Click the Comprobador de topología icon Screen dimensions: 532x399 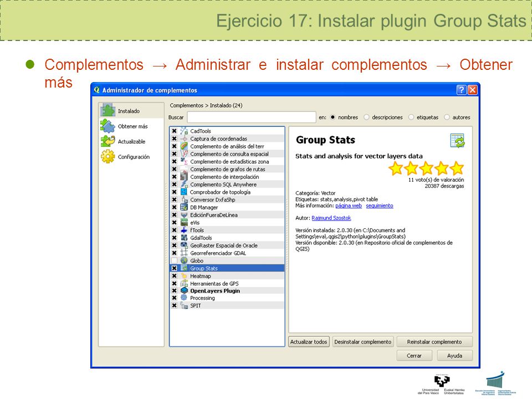pos(184,192)
